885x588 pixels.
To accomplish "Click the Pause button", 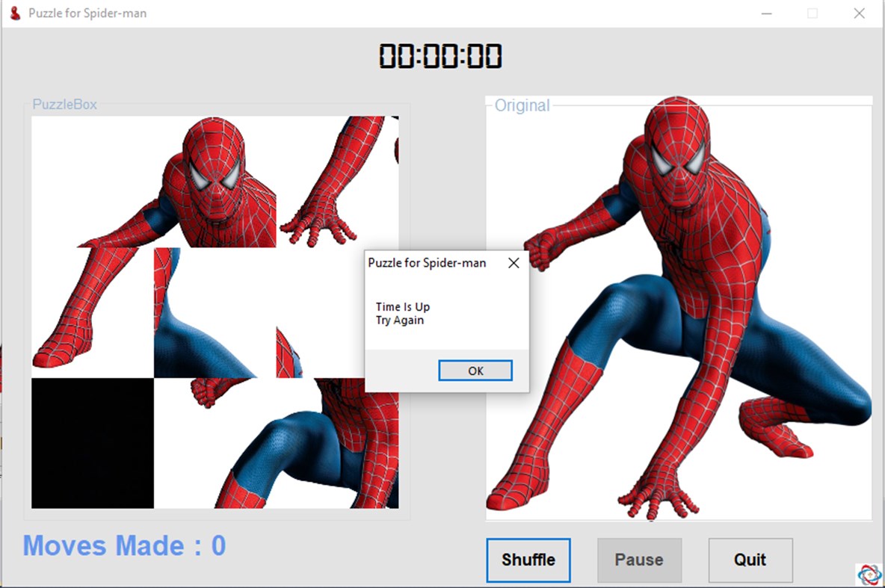I will (x=639, y=560).
